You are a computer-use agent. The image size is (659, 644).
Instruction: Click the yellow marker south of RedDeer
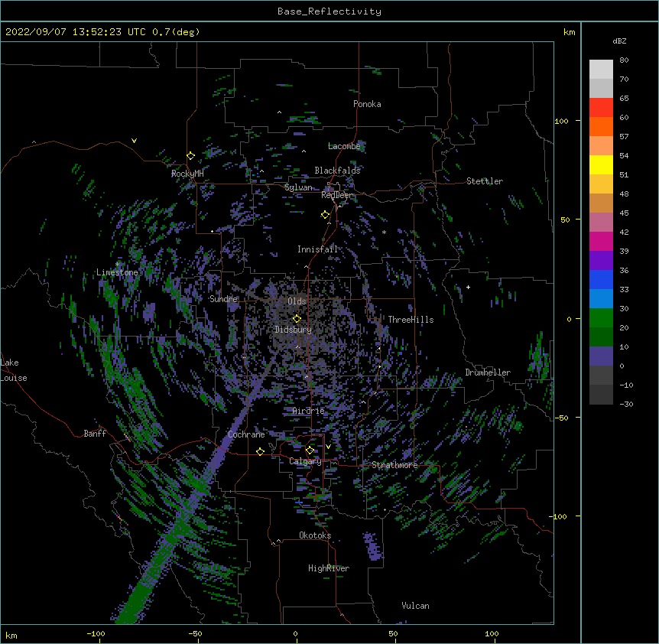[325, 215]
